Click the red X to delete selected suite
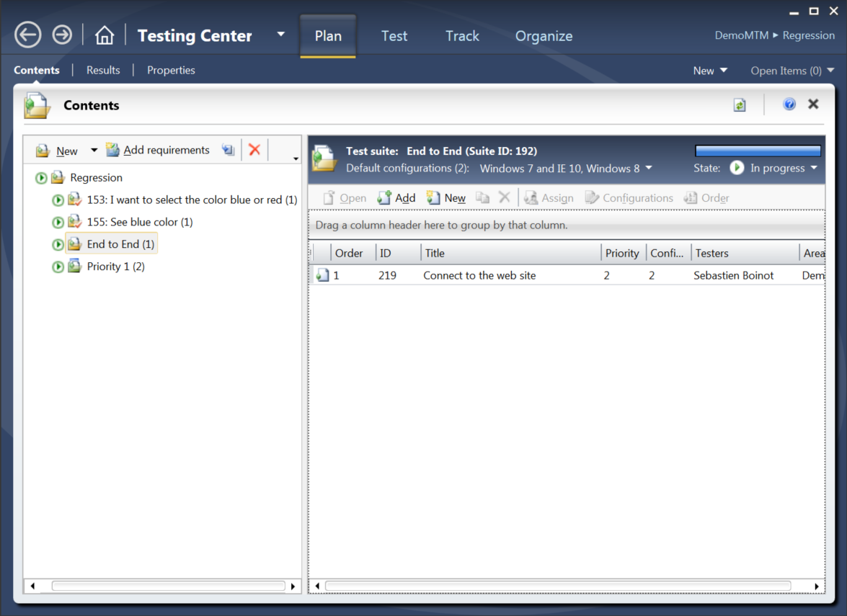Viewport: 847px width, 616px height. pos(254,149)
